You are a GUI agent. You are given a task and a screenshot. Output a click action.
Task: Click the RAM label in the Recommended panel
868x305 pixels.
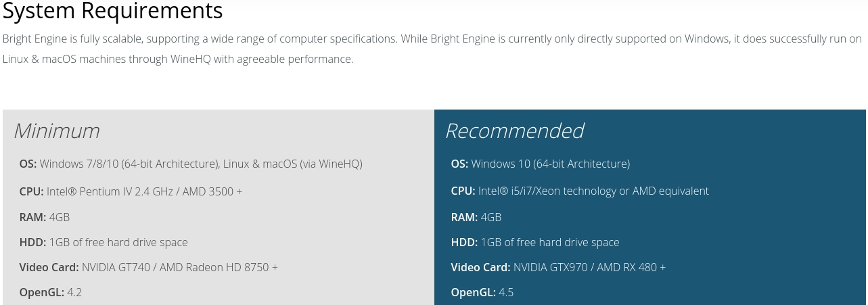click(x=464, y=217)
